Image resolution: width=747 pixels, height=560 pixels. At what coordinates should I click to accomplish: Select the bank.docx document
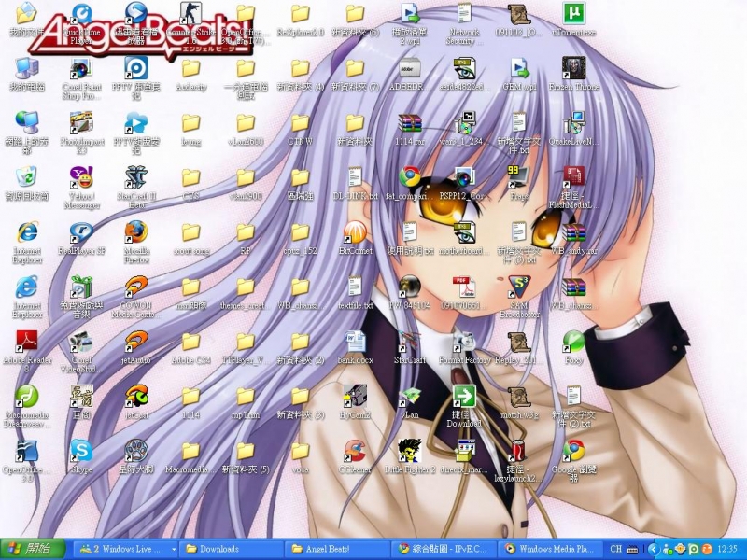(x=355, y=342)
